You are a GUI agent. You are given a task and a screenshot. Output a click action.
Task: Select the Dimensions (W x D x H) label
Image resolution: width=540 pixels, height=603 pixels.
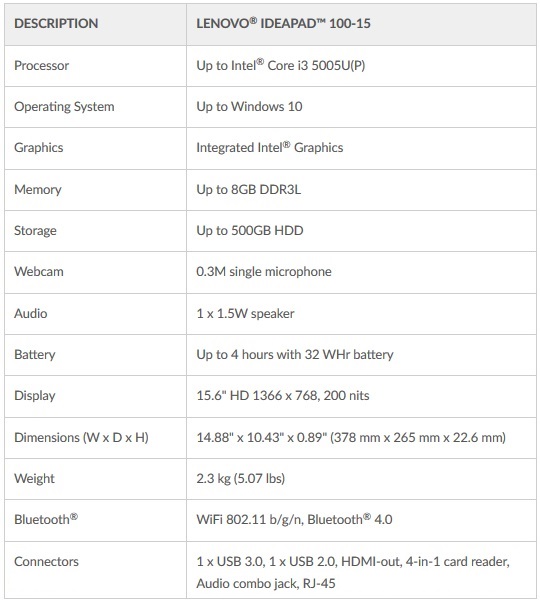[82, 438]
